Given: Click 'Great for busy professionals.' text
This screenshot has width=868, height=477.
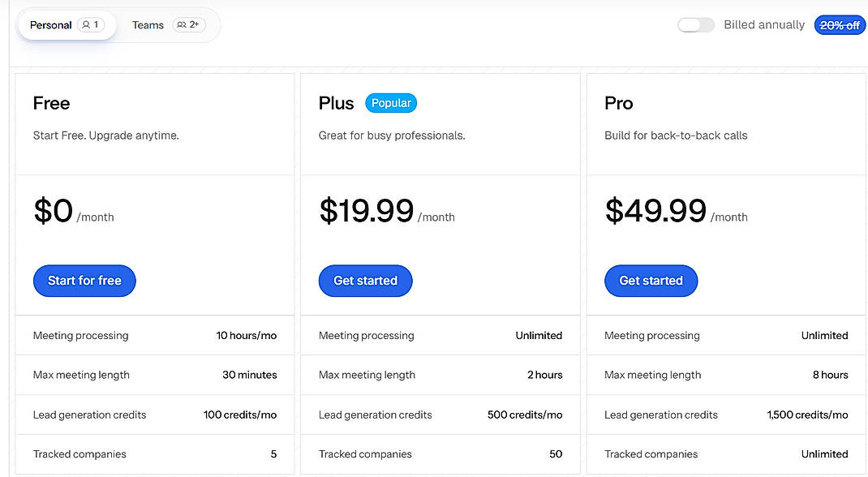Looking at the screenshot, I should pos(392,135).
